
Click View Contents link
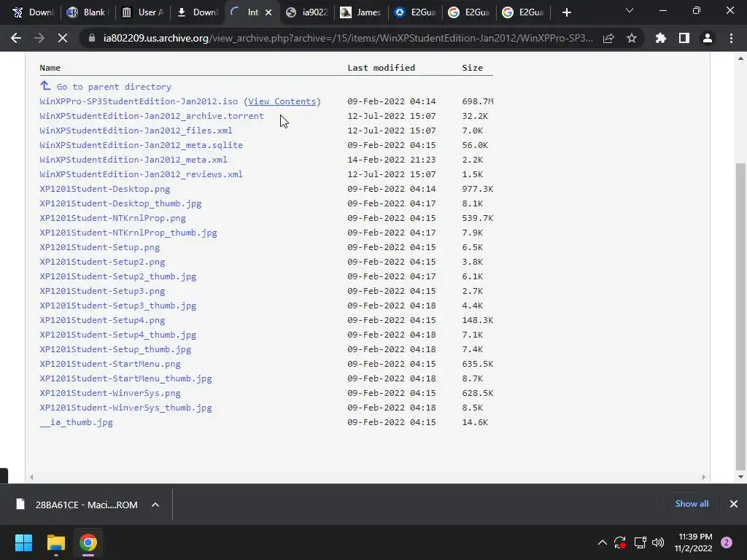coord(282,101)
